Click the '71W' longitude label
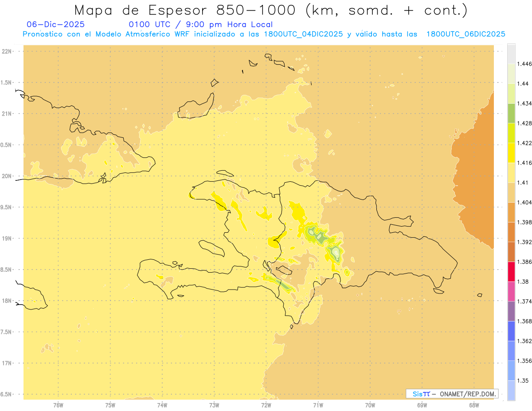 318,405
